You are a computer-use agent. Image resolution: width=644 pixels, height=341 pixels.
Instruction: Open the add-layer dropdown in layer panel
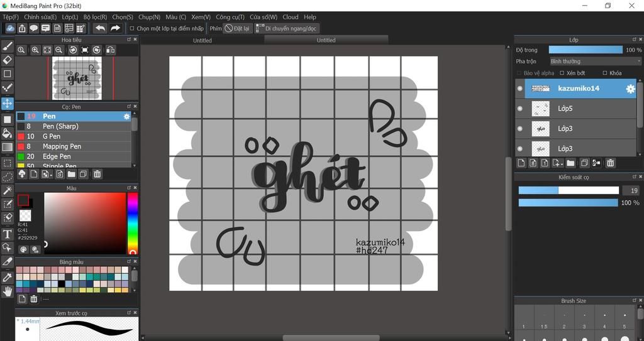(557, 163)
